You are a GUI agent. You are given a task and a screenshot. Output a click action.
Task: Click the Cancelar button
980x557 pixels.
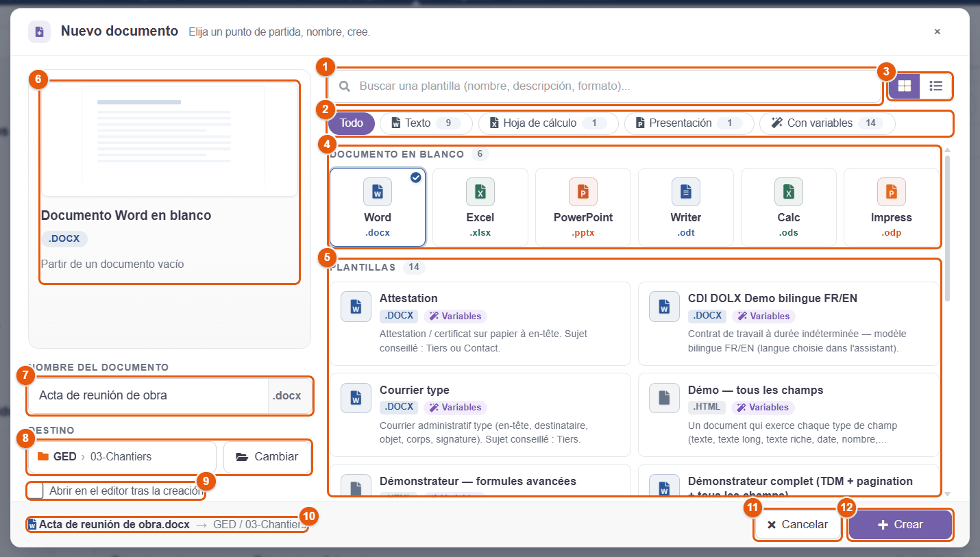coord(798,525)
